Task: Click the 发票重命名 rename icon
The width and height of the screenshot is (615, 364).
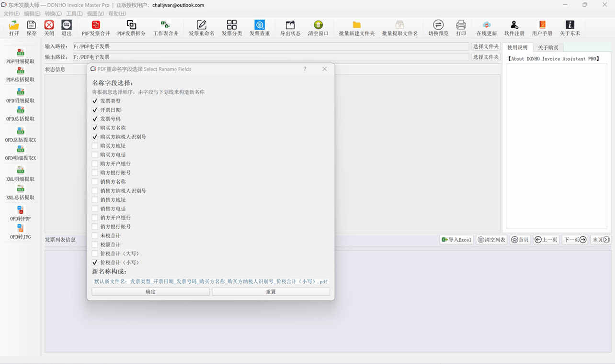Action: click(202, 28)
